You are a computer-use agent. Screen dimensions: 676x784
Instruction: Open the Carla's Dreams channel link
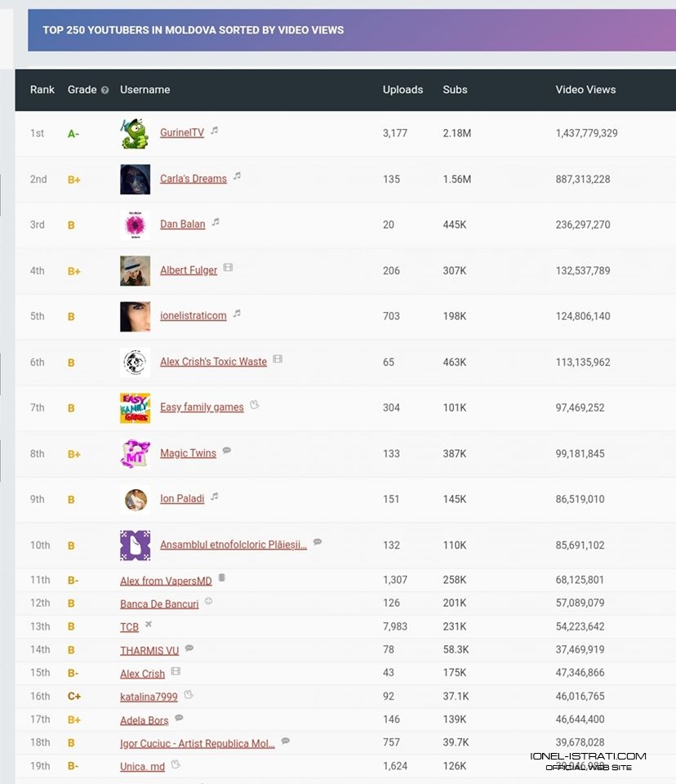[193, 179]
